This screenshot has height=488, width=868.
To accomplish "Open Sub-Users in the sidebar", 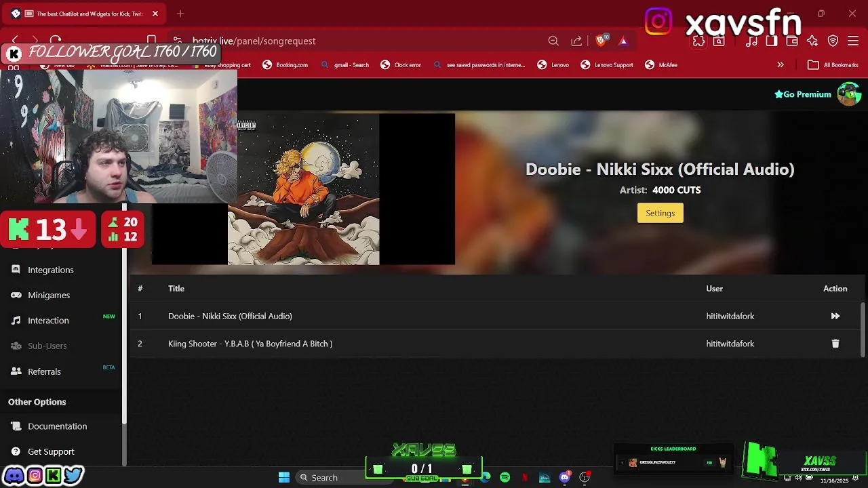I will [x=47, y=346].
